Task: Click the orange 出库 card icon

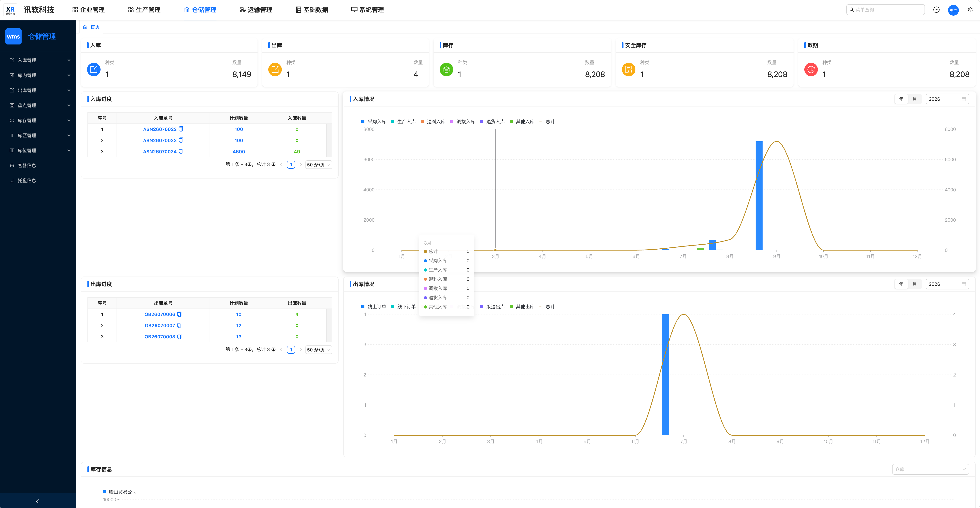Action: tap(275, 70)
